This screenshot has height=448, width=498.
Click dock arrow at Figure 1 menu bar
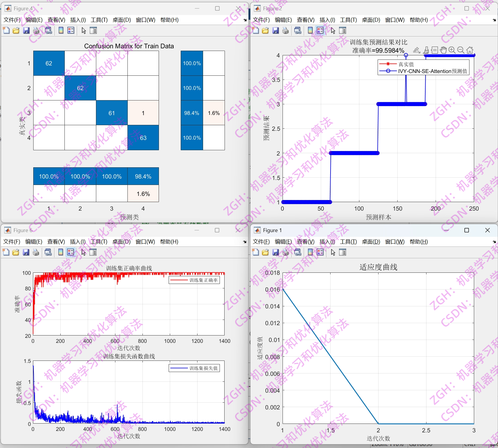(x=494, y=242)
